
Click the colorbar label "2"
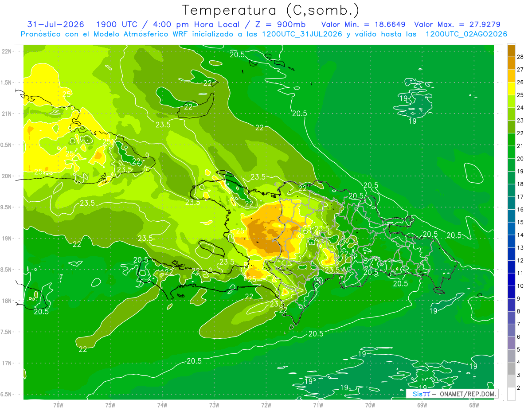pyautogui.click(x=519, y=388)
